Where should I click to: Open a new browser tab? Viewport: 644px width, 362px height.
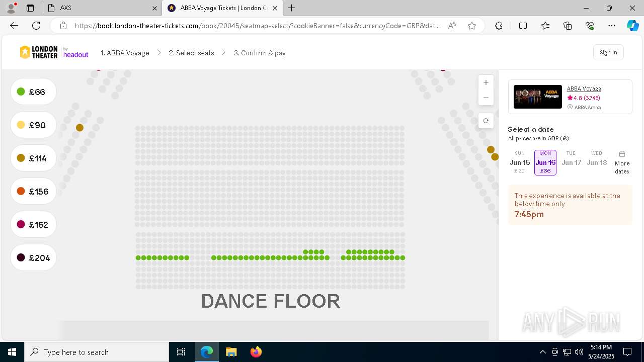tap(292, 8)
